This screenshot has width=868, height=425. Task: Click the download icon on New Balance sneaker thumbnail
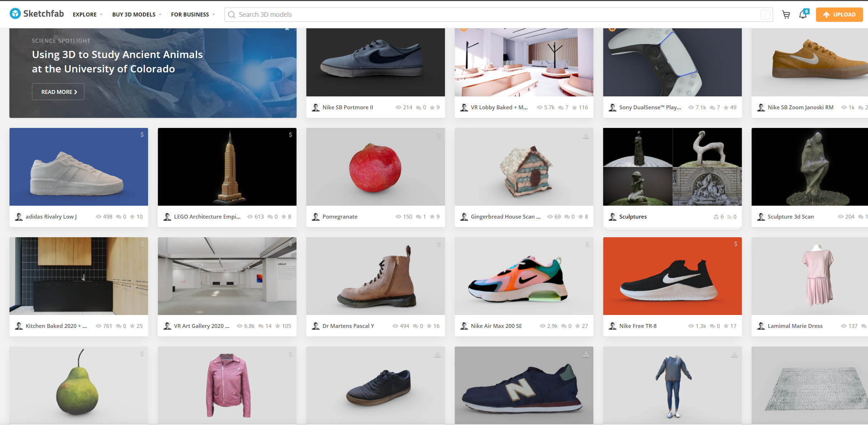586,354
